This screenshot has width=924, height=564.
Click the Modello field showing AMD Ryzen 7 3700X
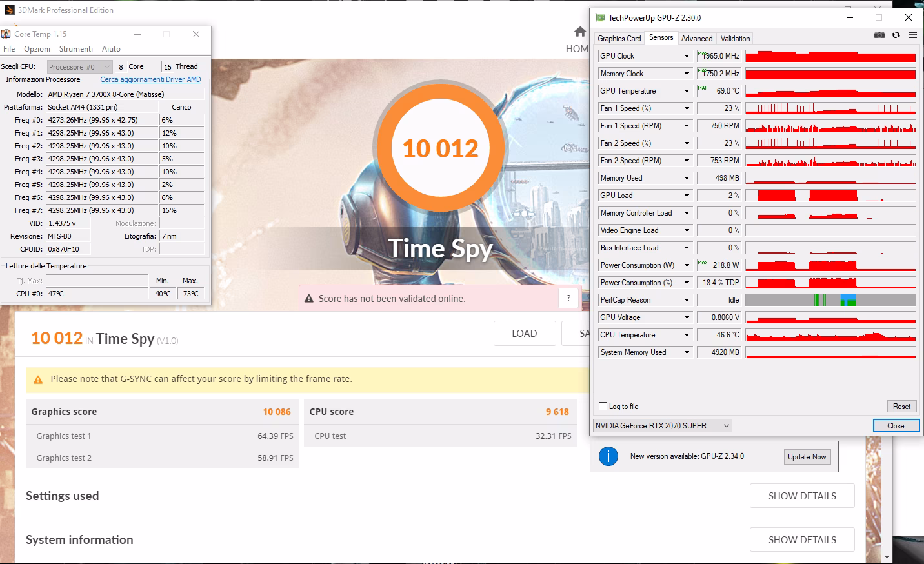click(x=125, y=94)
